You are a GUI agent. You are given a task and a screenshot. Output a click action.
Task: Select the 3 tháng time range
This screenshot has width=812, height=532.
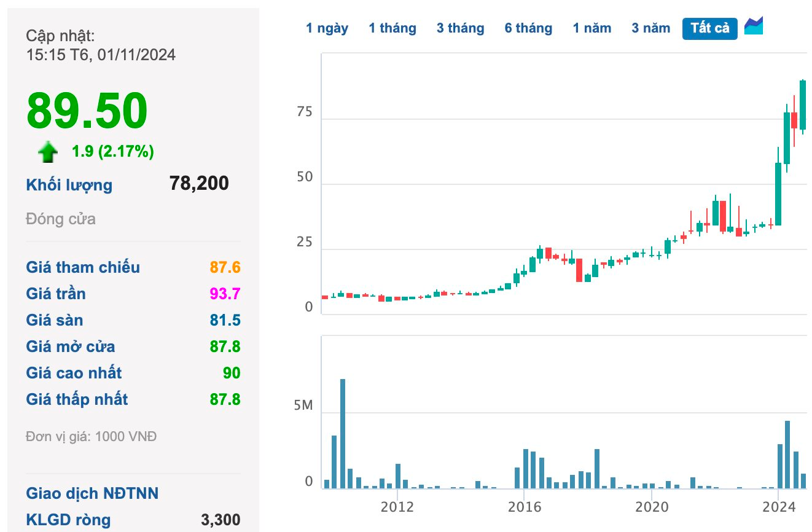(x=461, y=28)
